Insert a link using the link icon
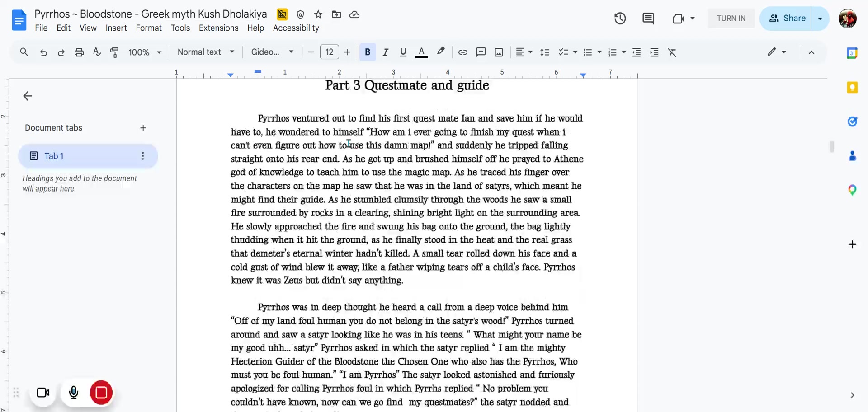 462,52
